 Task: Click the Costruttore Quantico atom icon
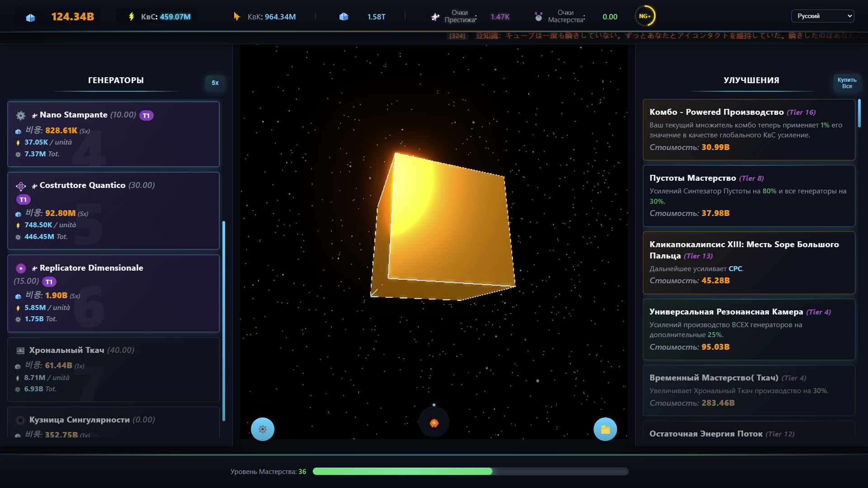21,186
